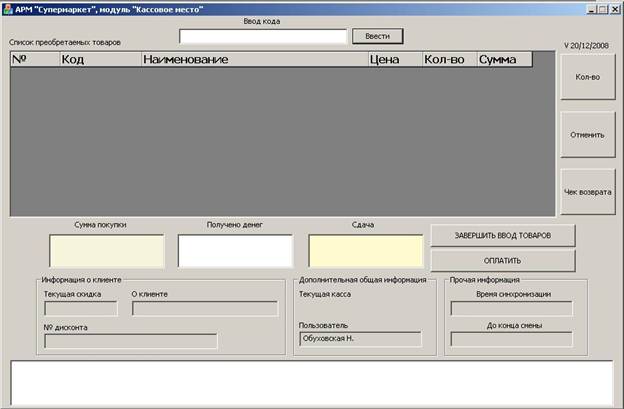Click the Отменить button
Screen dimensions: 624x409
[588, 134]
